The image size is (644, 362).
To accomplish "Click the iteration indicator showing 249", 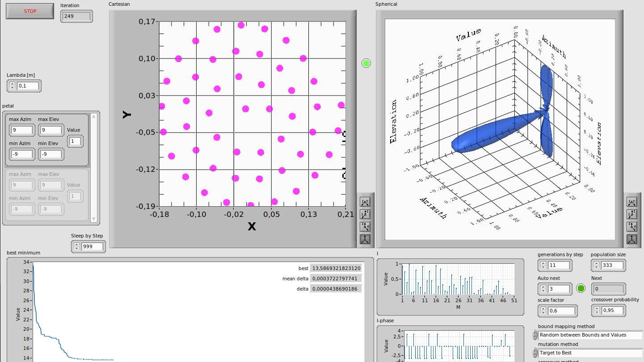I will click(76, 16).
